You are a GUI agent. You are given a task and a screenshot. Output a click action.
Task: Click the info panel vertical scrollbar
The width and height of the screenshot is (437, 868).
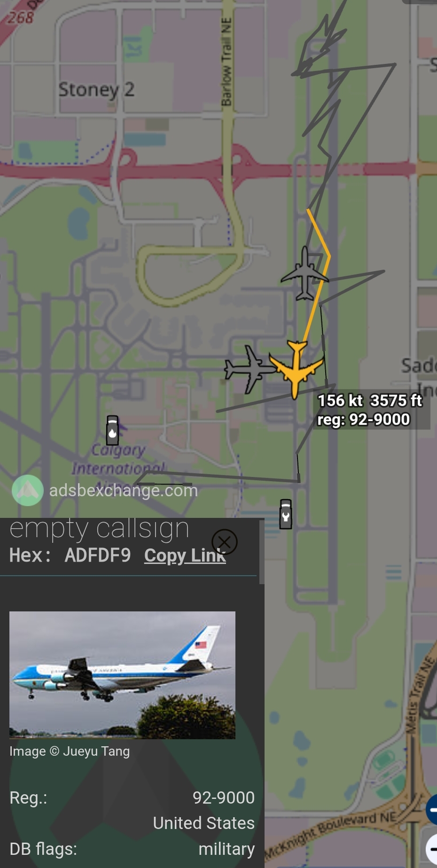point(262,551)
